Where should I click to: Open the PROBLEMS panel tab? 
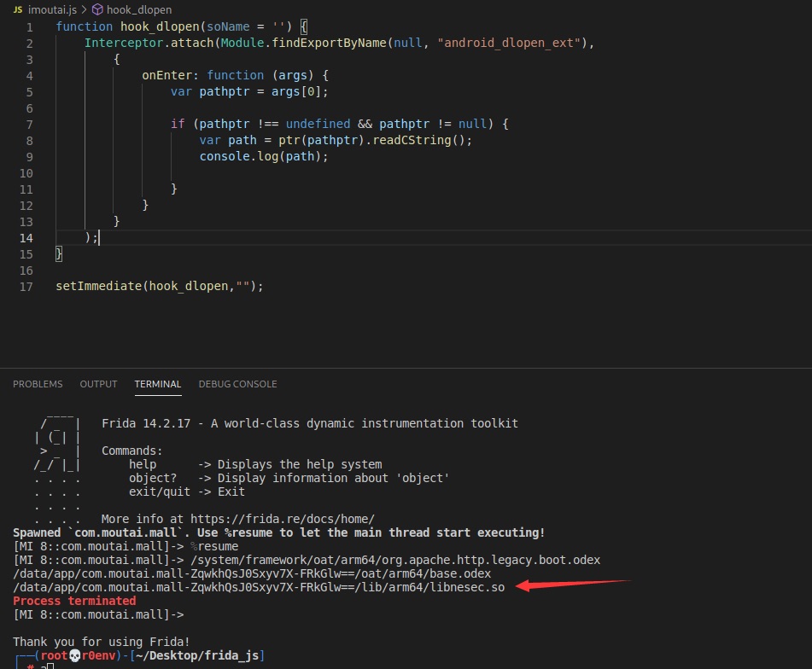pyautogui.click(x=38, y=384)
